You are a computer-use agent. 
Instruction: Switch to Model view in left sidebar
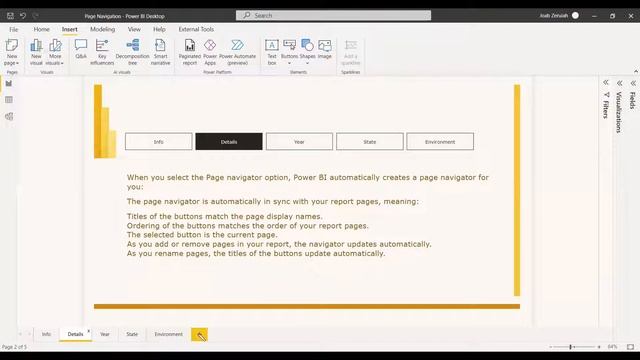pyautogui.click(x=9, y=116)
